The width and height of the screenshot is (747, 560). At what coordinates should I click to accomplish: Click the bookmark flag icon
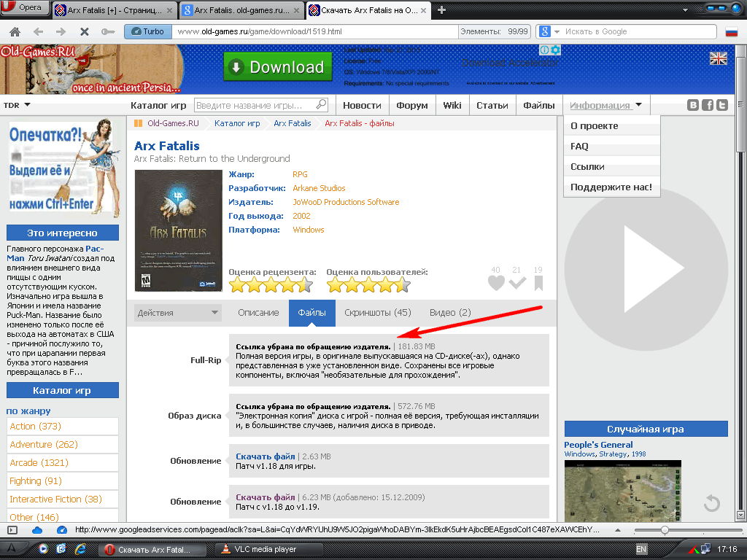pos(538,283)
